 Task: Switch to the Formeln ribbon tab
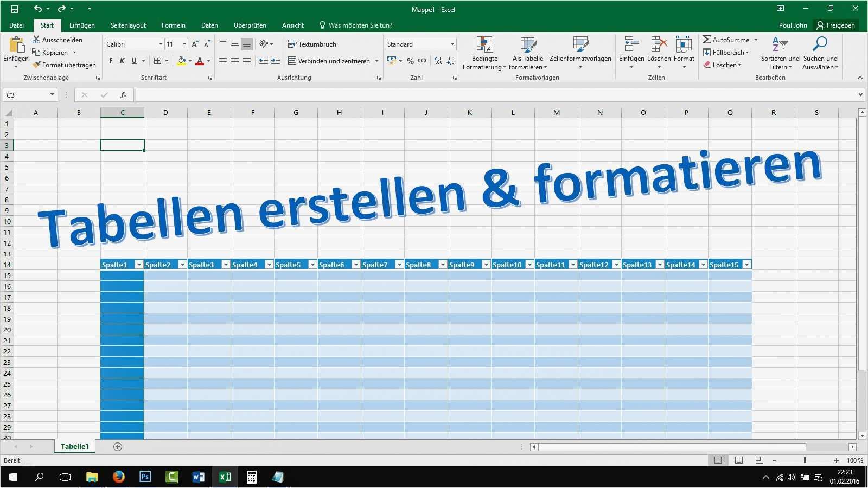173,25
